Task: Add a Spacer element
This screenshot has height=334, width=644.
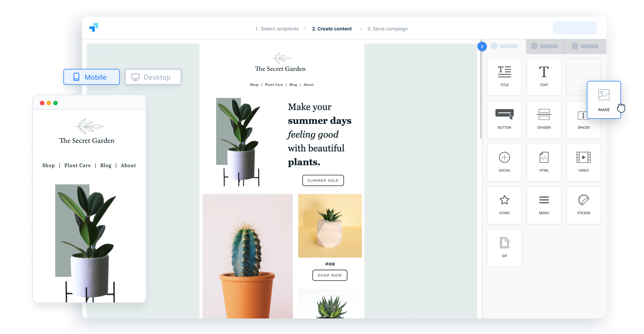Action: click(x=583, y=120)
